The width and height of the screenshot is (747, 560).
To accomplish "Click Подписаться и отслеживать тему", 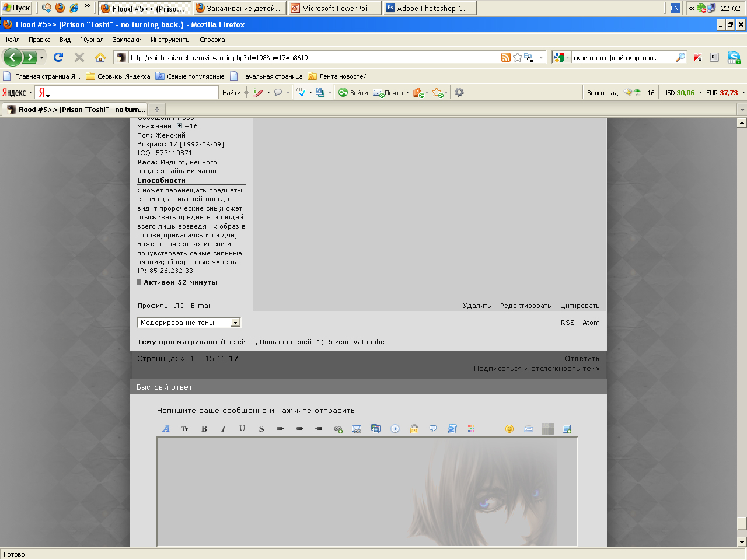I will tap(537, 369).
